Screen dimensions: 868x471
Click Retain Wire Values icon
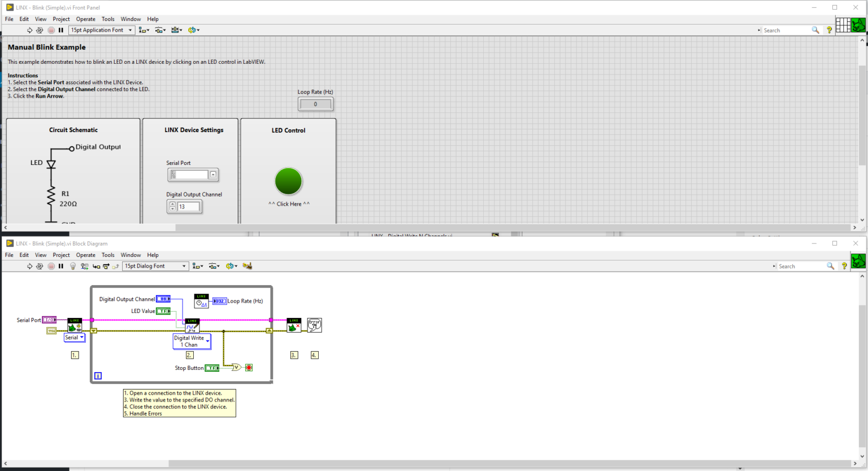point(85,267)
